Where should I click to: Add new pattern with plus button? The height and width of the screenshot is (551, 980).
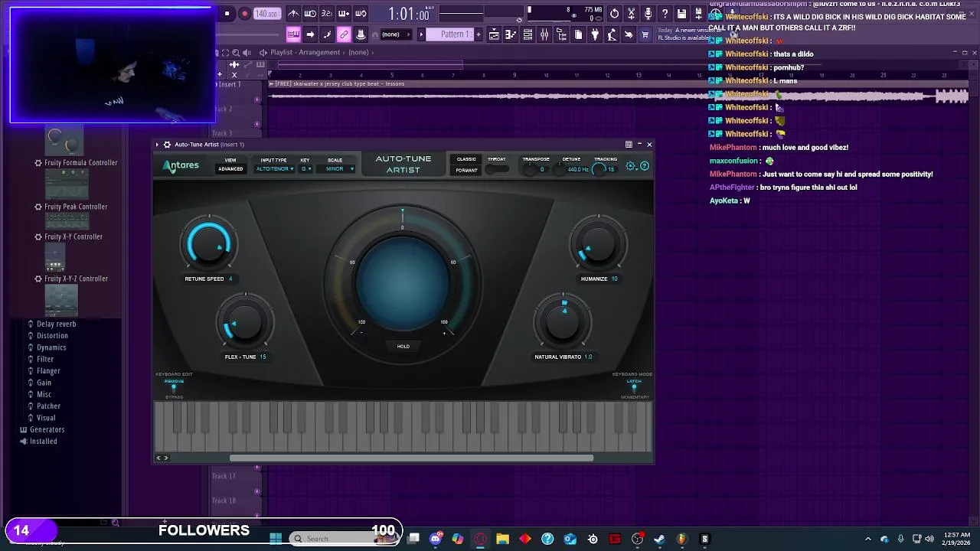click(479, 34)
